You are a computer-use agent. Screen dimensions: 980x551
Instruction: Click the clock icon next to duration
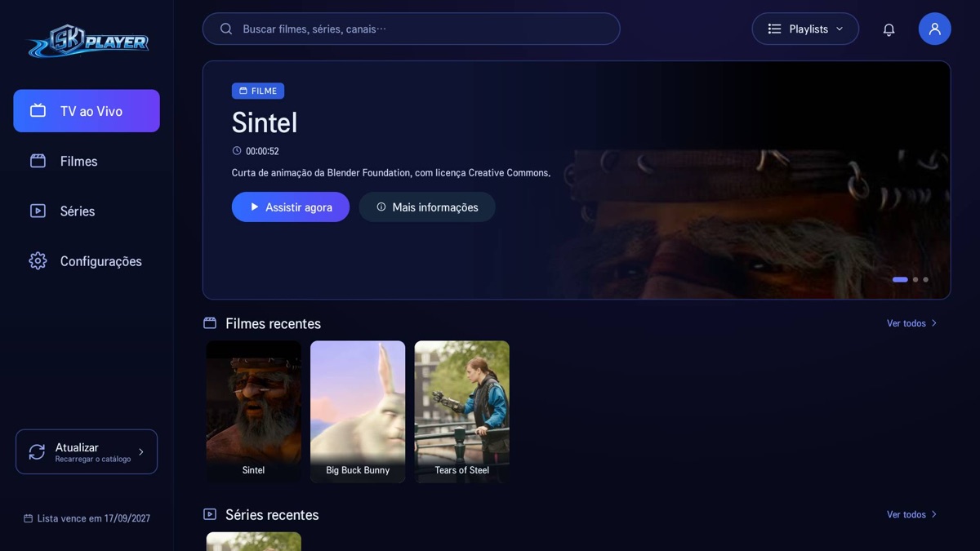point(237,151)
